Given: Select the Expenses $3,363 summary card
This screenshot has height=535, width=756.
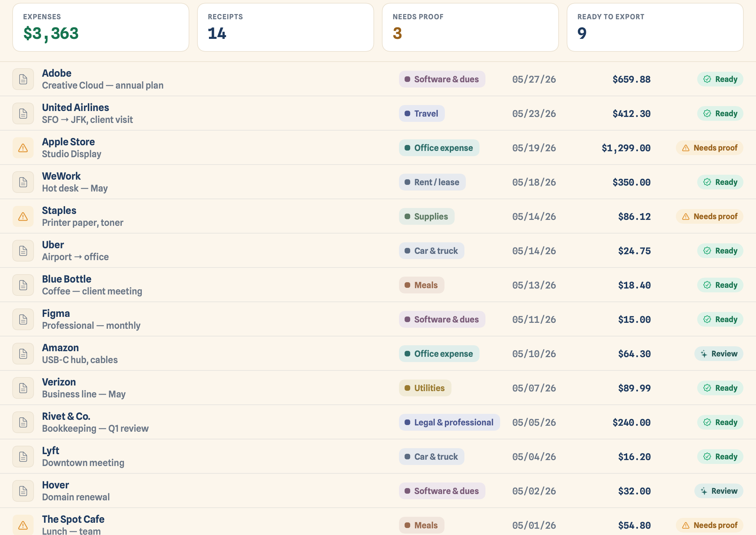Looking at the screenshot, I should 101,27.
